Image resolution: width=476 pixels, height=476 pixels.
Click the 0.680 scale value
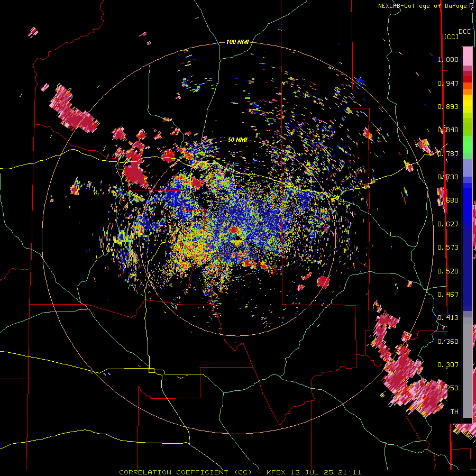[448, 200]
